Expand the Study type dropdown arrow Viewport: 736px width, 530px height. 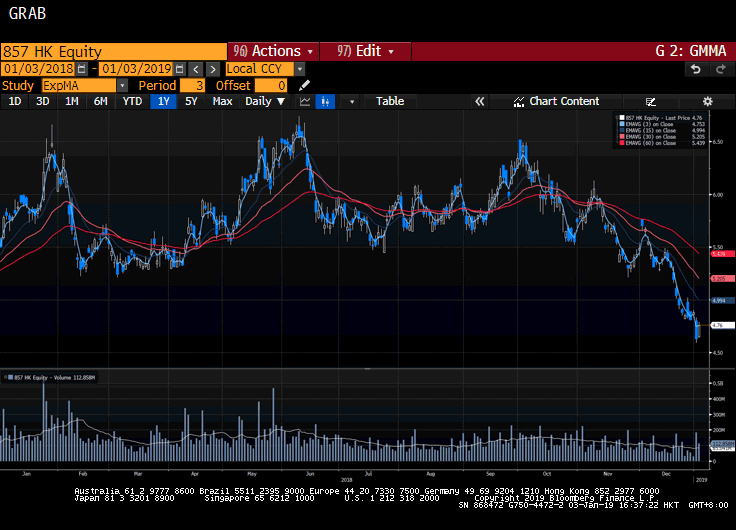[122, 85]
